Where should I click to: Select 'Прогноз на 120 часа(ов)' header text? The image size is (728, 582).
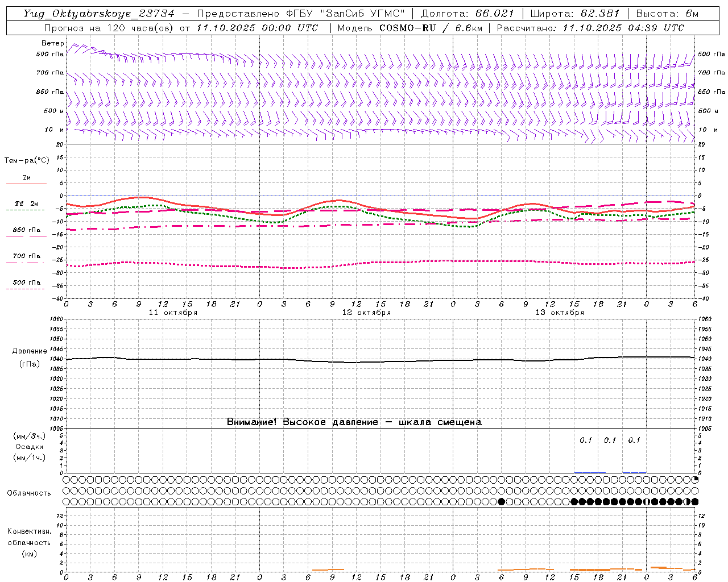(108, 28)
